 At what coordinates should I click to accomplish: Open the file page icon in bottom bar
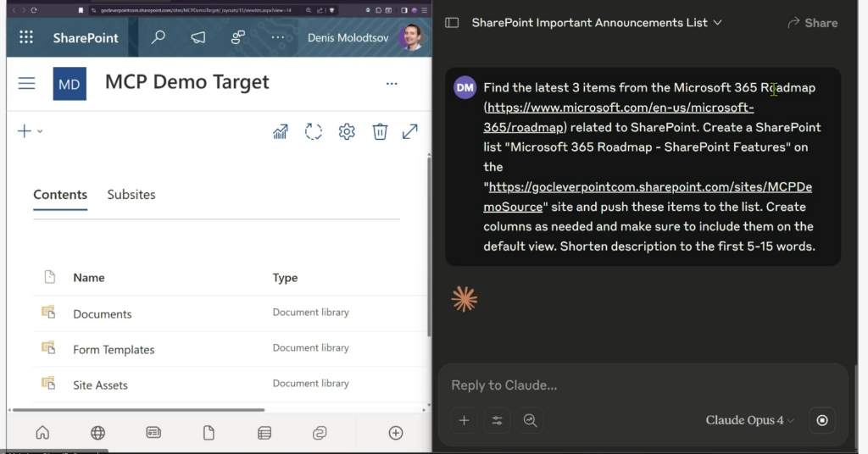(x=209, y=433)
